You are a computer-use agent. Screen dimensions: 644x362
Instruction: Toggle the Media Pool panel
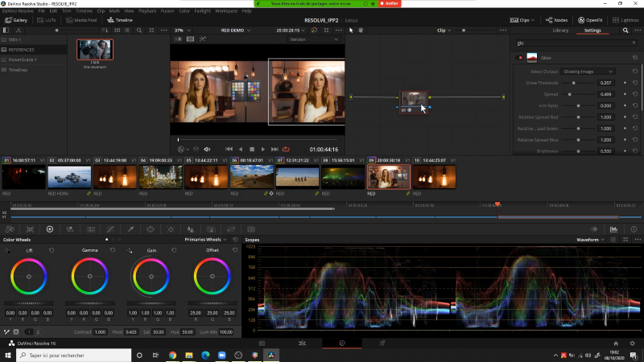(81, 20)
